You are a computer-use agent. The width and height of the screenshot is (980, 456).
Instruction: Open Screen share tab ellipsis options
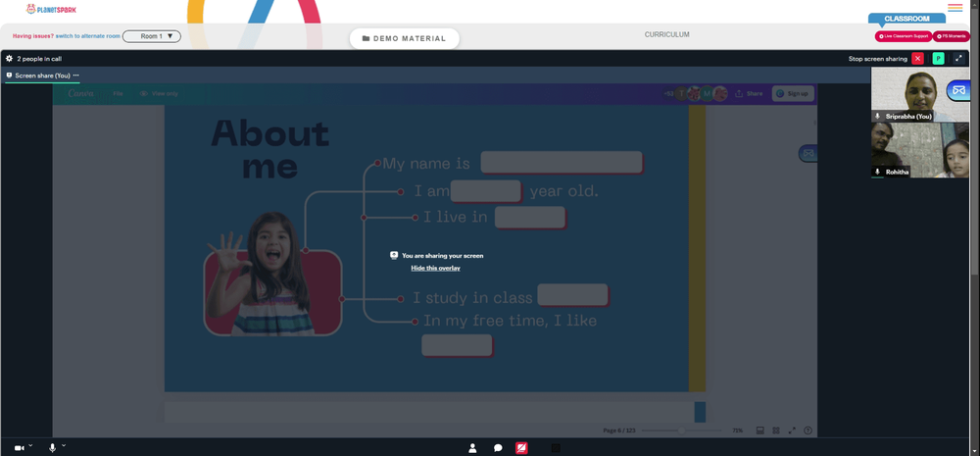(75, 76)
